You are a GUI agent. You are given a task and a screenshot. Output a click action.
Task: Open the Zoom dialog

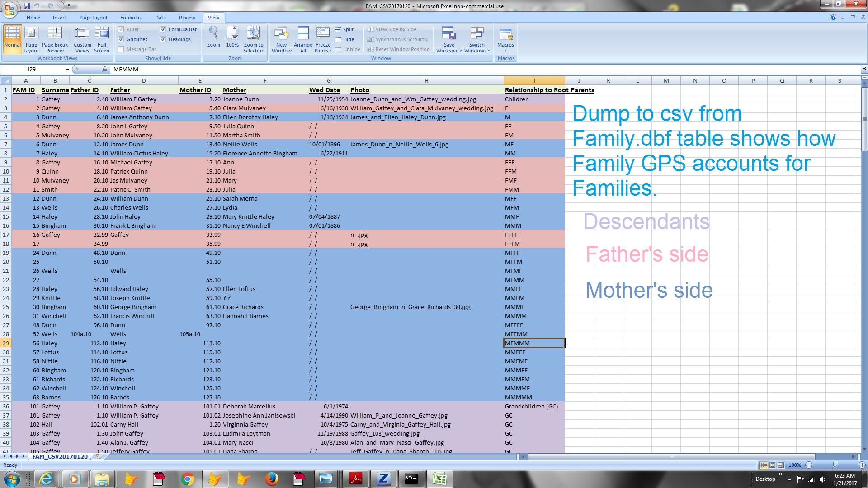coord(213,37)
